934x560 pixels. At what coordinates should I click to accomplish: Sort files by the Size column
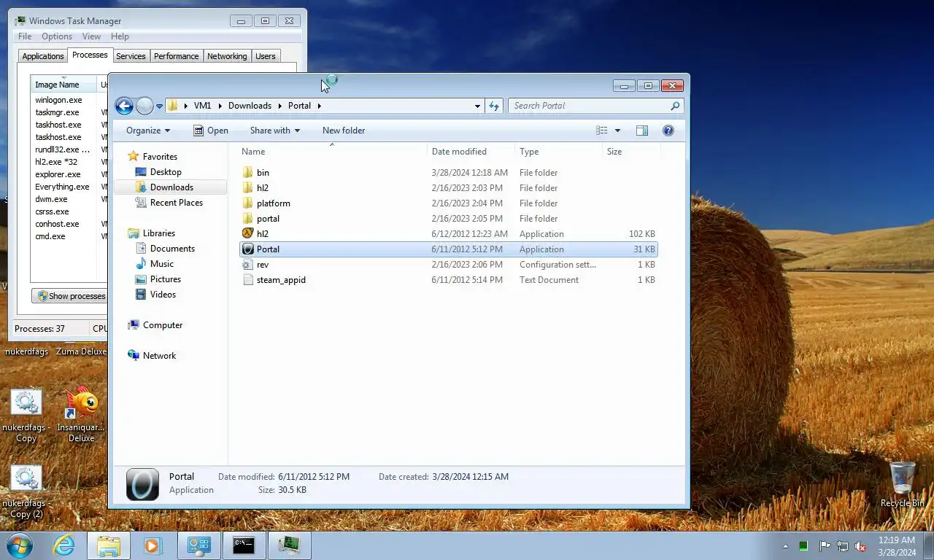click(631, 152)
